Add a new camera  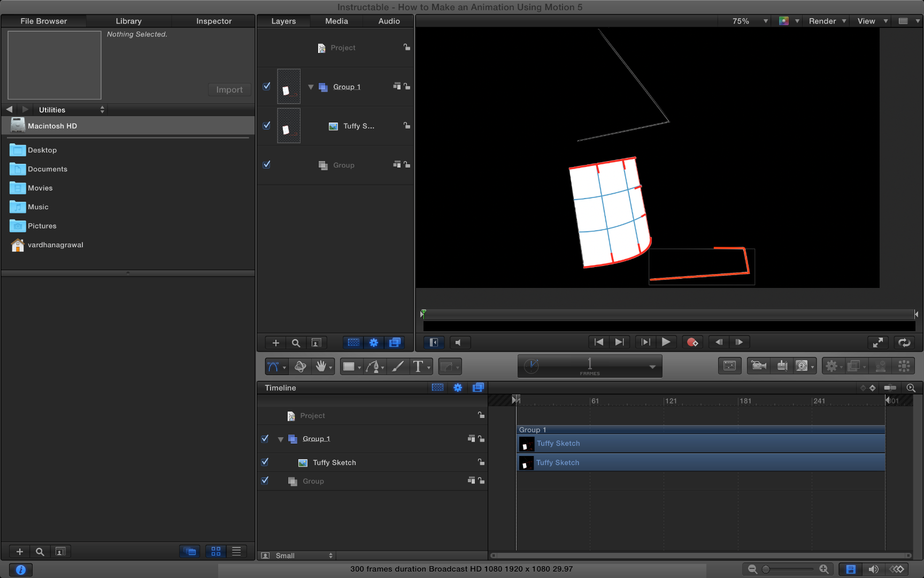(758, 366)
